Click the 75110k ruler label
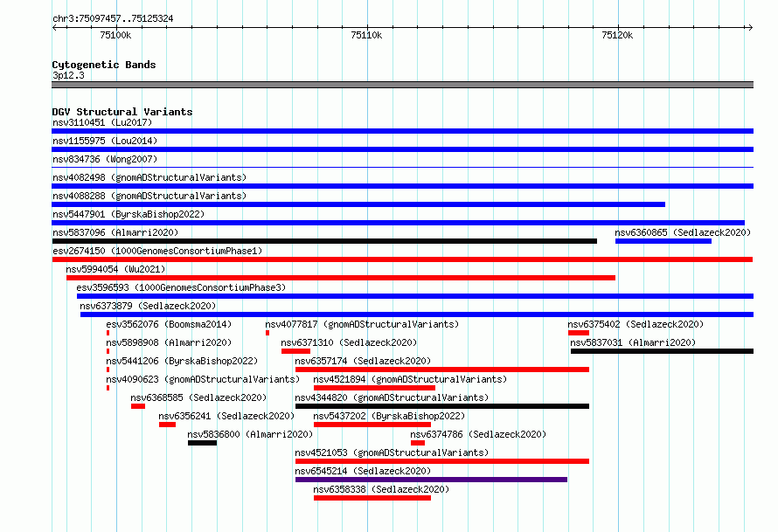 (x=366, y=36)
